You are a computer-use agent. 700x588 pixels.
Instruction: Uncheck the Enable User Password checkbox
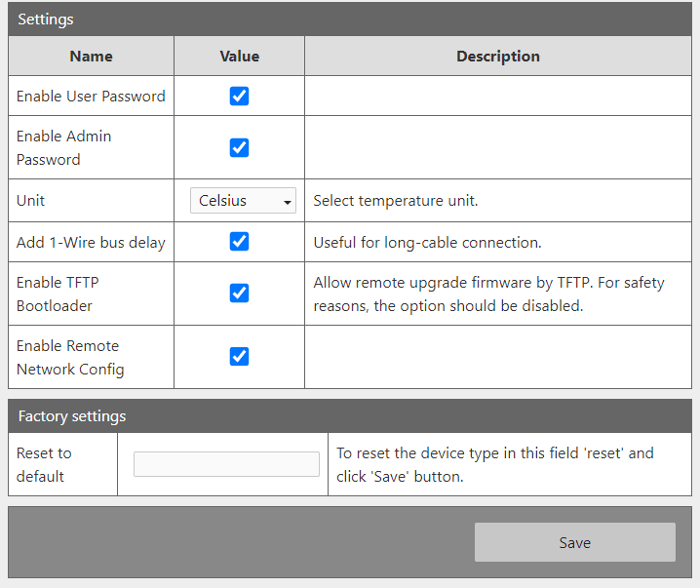(x=239, y=96)
